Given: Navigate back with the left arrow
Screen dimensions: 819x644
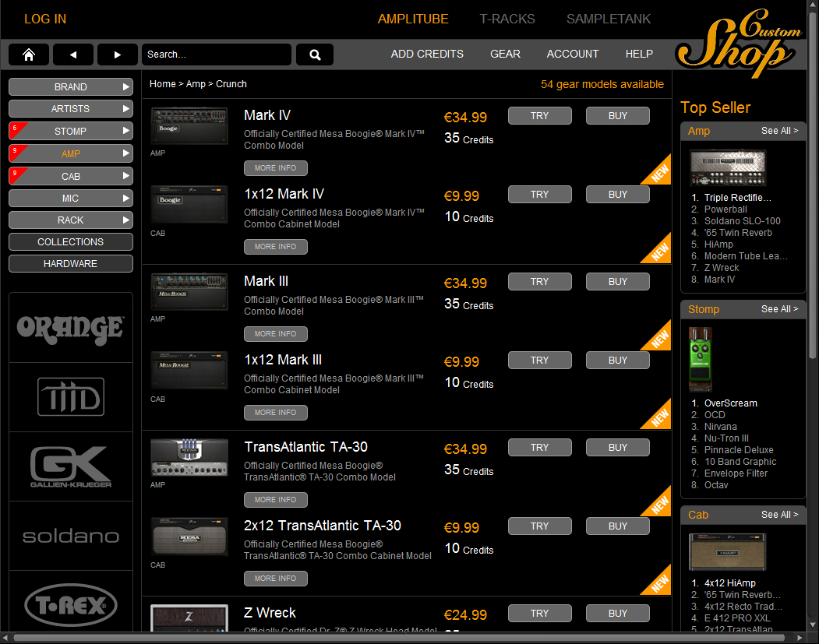Looking at the screenshot, I should tap(73, 55).
